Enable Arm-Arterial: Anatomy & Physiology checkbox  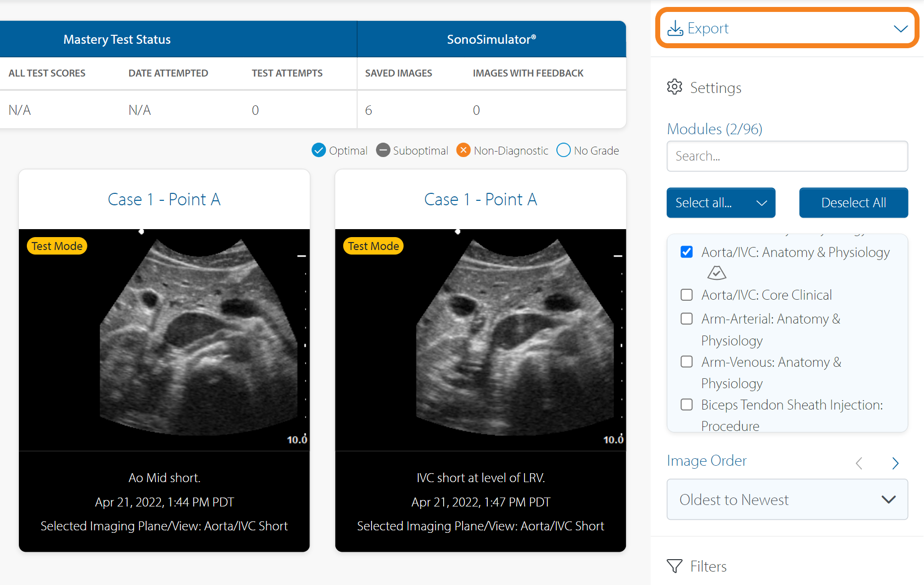687,319
